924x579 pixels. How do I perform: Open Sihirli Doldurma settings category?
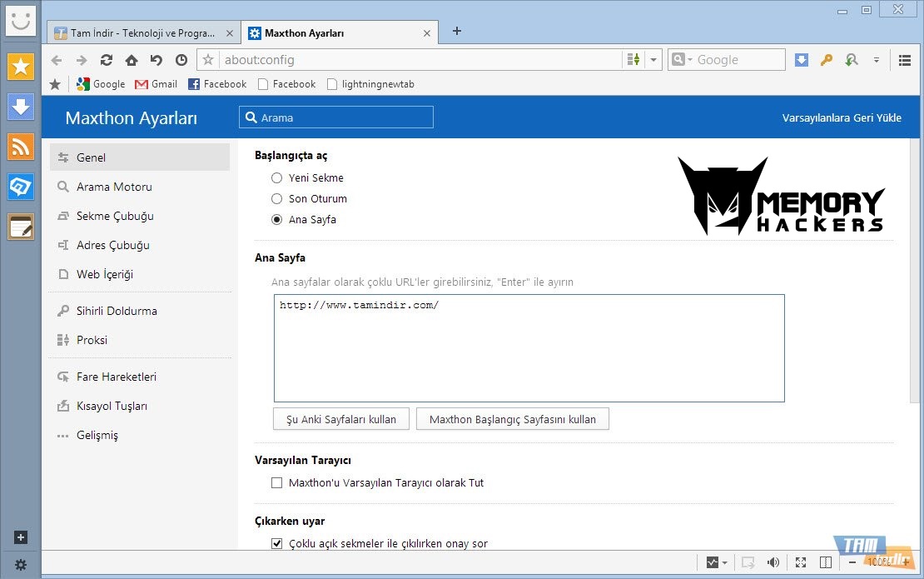pyautogui.click(x=140, y=311)
